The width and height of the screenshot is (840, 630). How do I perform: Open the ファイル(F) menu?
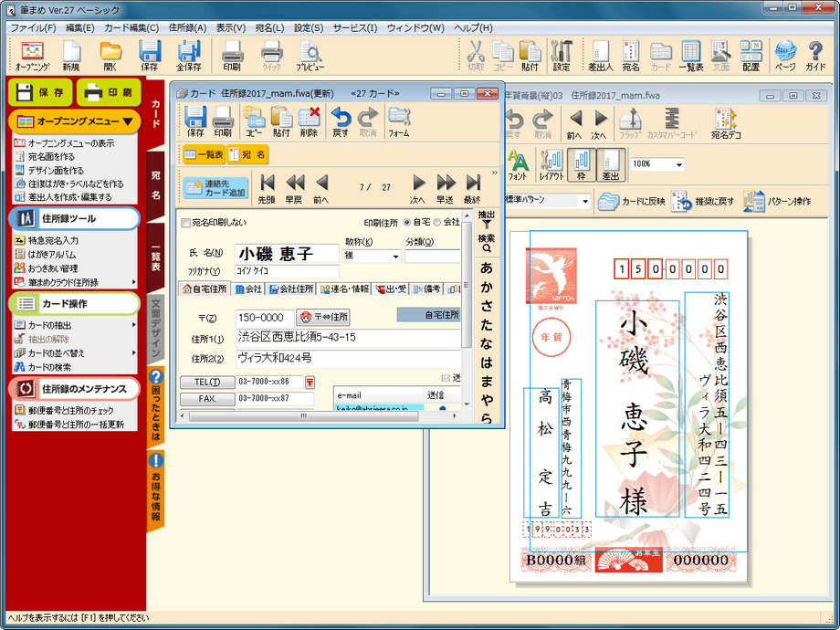[33, 28]
